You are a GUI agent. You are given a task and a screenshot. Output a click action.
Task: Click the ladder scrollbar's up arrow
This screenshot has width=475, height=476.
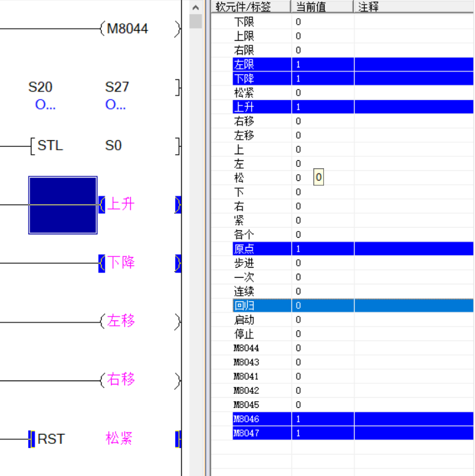(196, 7)
